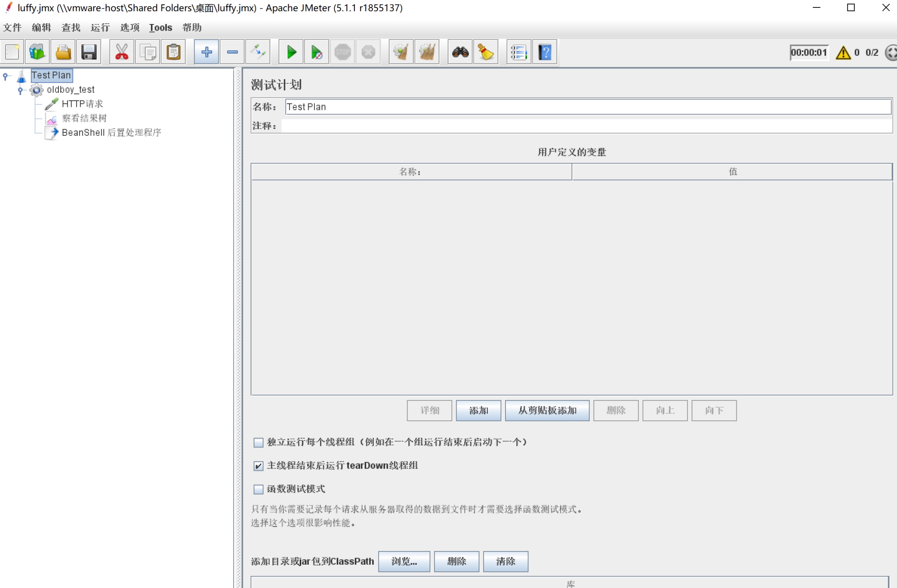This screenshot has width=897, height=588.
Task: Click the green Start test run icon
Action: pyautogui.click(x=290, y=52)
